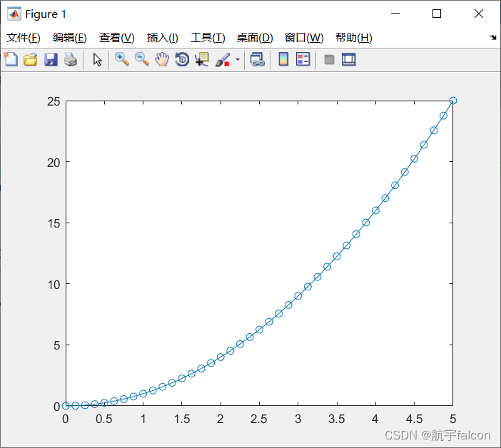
Task: Close the Figure 1 window
Action: point(479,14)
